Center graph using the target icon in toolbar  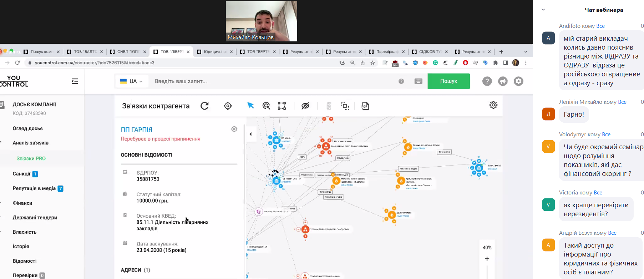[228, 106]
